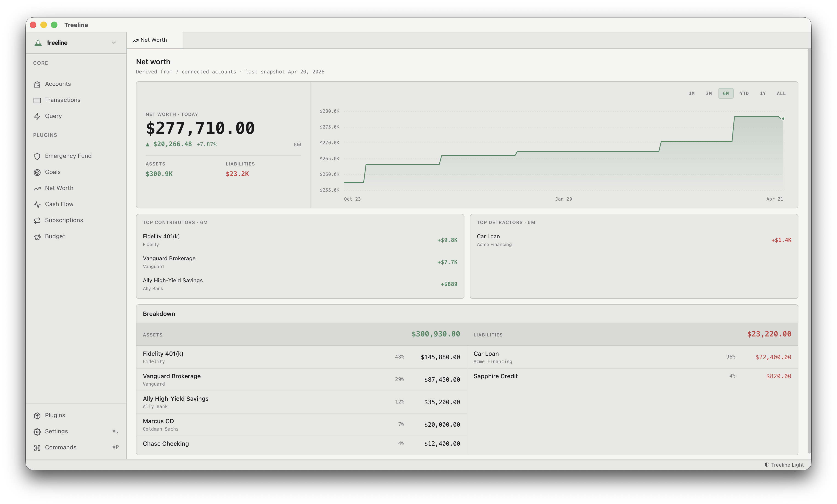Click the Accounts bank icon
Viewport: 837px width, 504px height.
coord(37,84)
